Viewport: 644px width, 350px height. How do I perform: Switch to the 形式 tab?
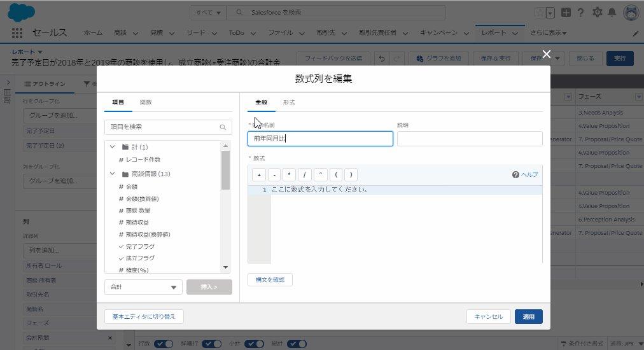(x=289, y=102)
